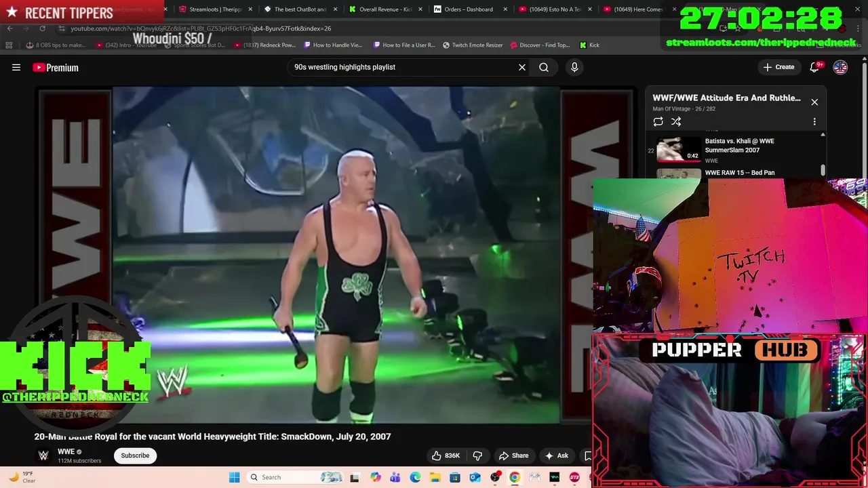
Task: Select WWE RAW 15 Bed Pan playlist item
Action: click(739, 173)
